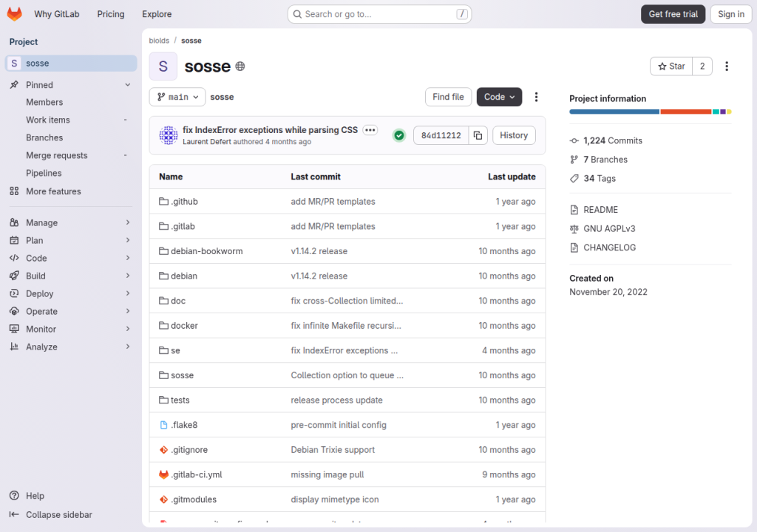Click the large sosse project avatar
This screenshot has height=532, width=757.
point(163,66)
